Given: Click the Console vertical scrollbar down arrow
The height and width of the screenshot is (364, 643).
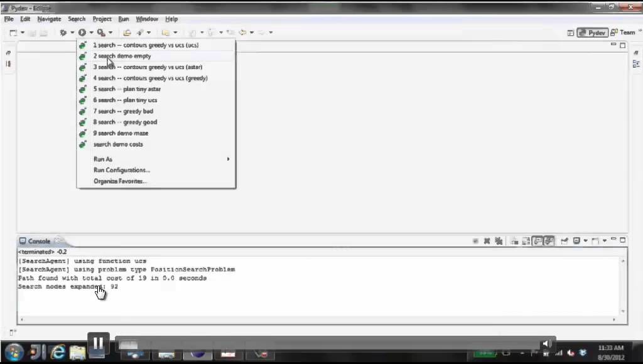Looking at the screenshot, I should click(x=622, y=311).
